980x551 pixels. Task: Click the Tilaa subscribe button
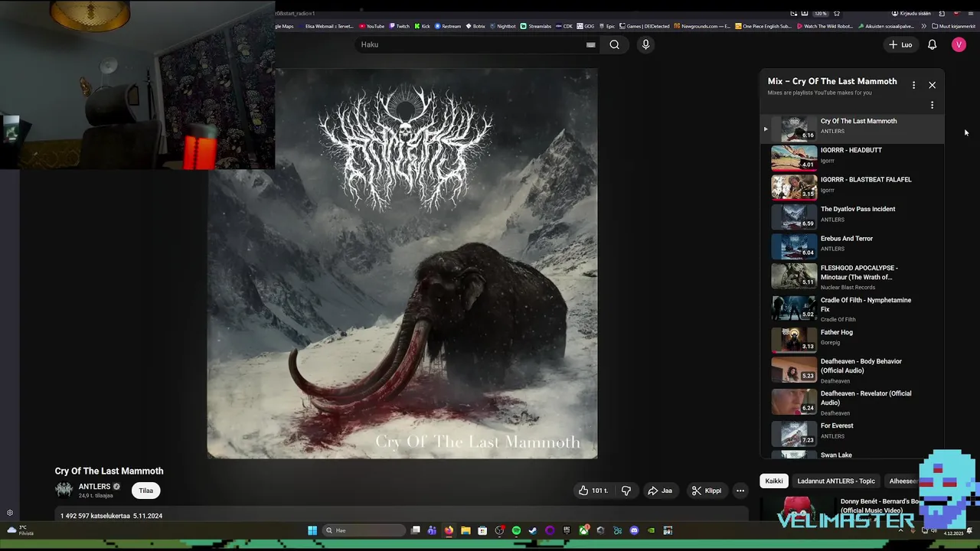145,491
